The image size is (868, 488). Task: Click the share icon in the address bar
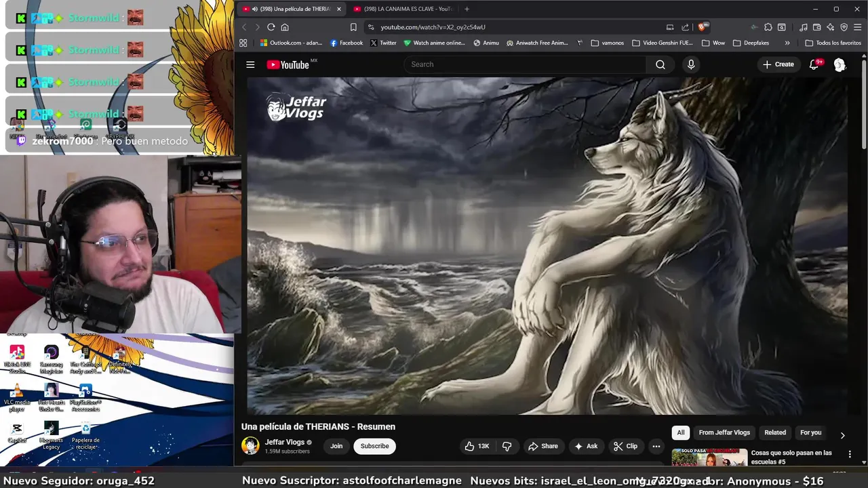[685, 27]
